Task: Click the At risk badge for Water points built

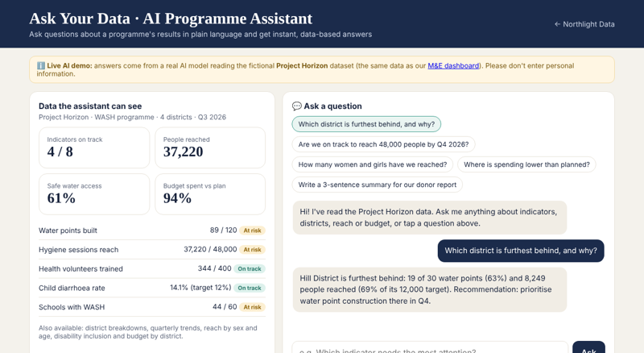Action: point(252,230)
